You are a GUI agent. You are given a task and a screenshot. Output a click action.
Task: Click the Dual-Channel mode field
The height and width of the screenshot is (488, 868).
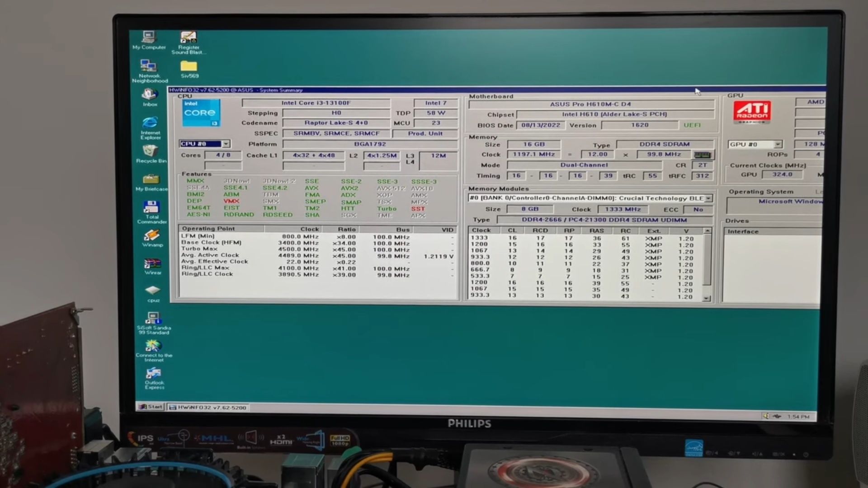click(584, 165)
